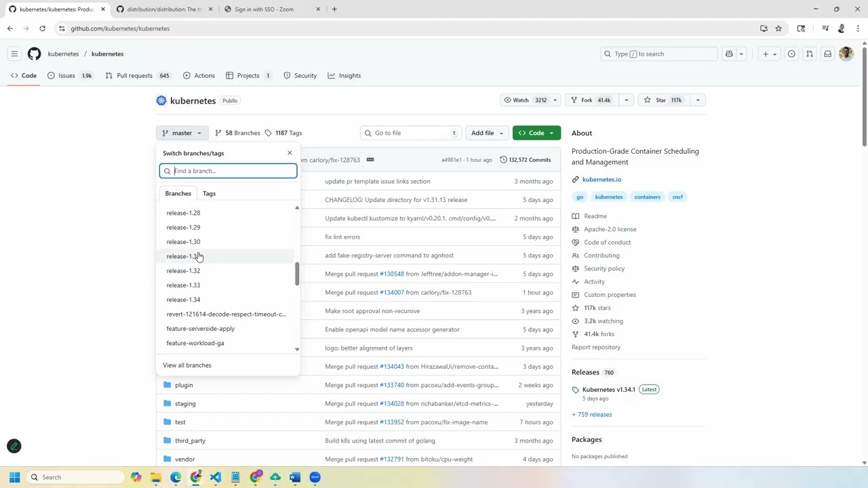Viewport: 868px width, 488px height.
Task: Expand the Watch options dropdown arrow
Action: [x=555, y=100]
